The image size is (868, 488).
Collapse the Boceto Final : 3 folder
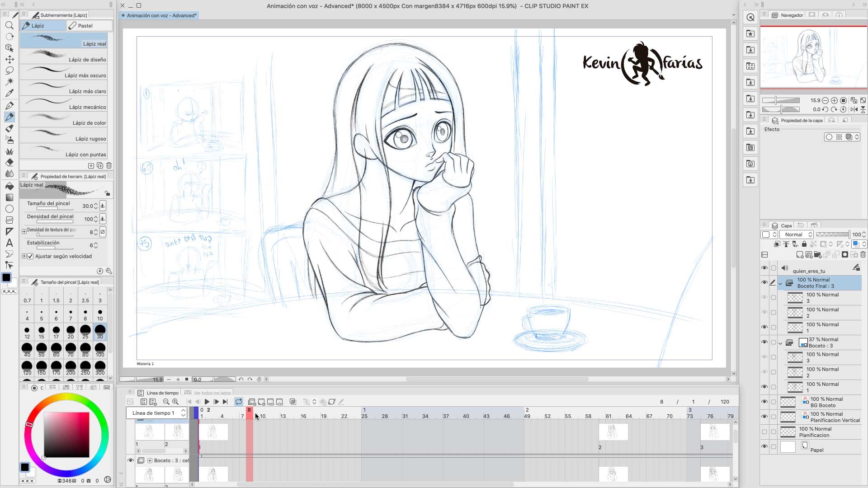pyautogui.click(x=780, y=283)
